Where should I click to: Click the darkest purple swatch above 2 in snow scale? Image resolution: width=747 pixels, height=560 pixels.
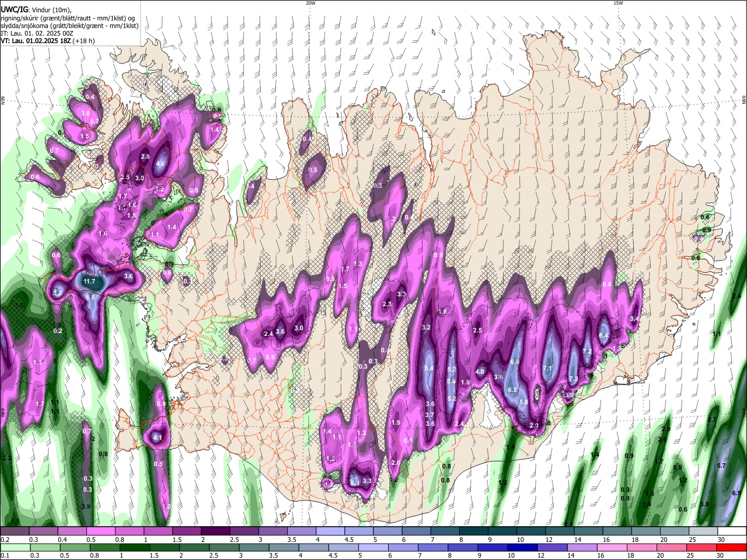coord(215,531)
